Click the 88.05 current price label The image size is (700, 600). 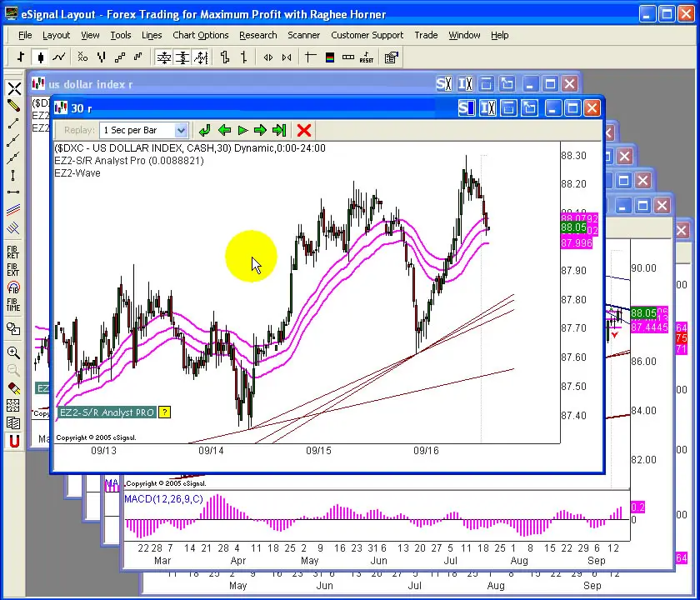[573, 227]
